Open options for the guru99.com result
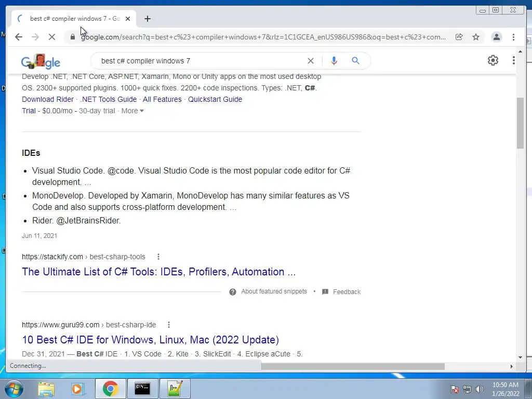 pyautogui.click(x=169, y=325)
